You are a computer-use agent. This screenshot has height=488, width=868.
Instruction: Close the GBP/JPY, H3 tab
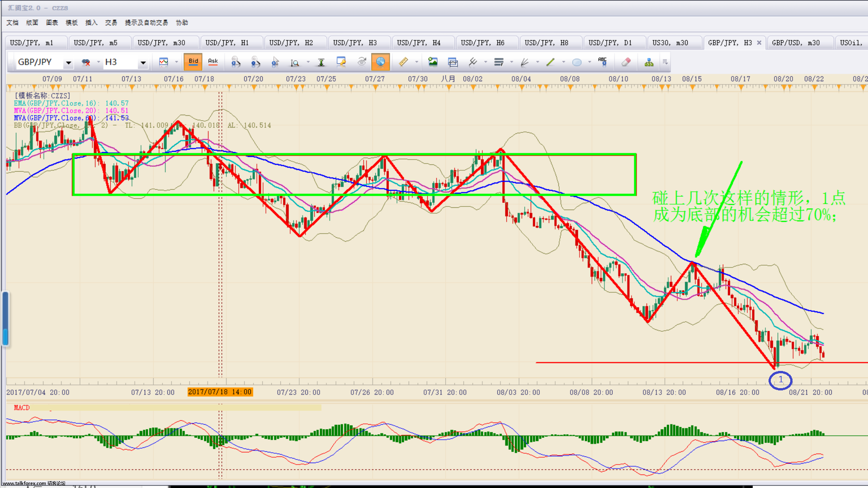click(x=759, y=43)
